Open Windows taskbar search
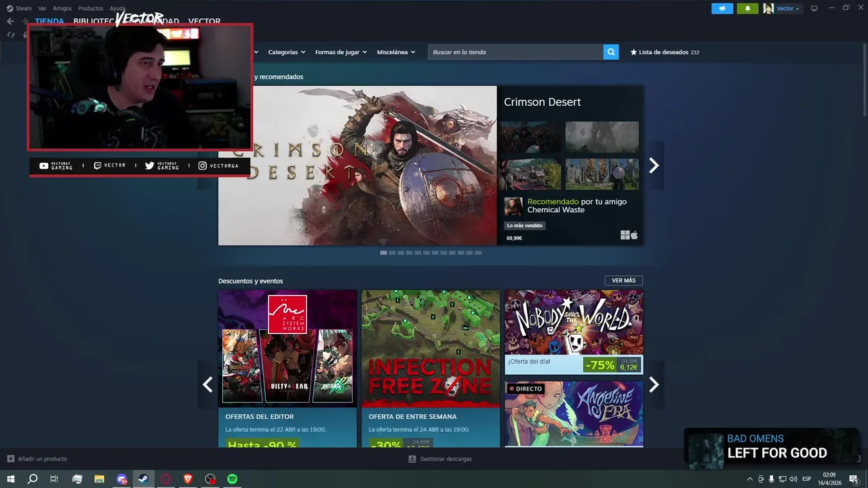This screenshot has width=868, height=488. (33, 479)
